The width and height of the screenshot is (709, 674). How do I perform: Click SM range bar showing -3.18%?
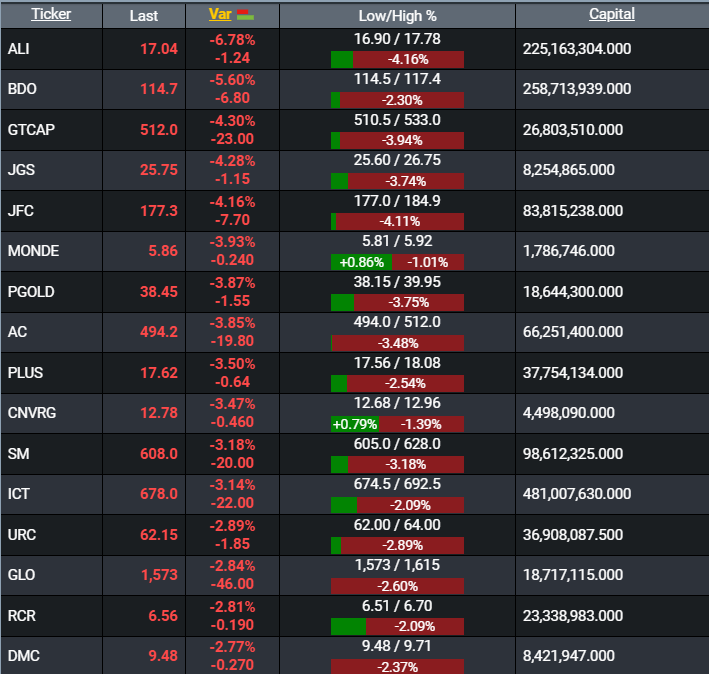point(397,464)
